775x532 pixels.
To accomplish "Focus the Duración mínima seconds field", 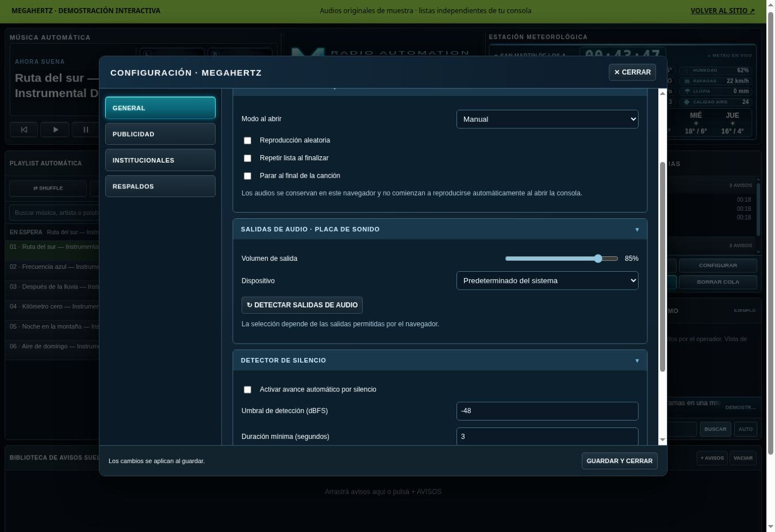I will point(547,437).
